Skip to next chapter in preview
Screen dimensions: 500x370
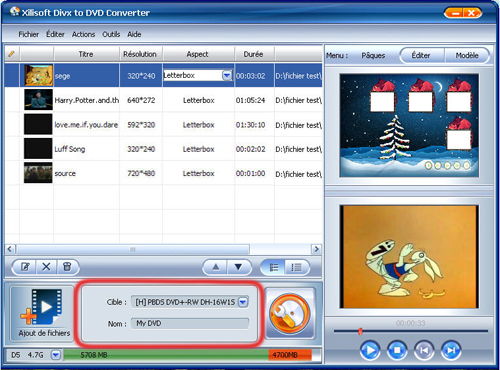451,350
